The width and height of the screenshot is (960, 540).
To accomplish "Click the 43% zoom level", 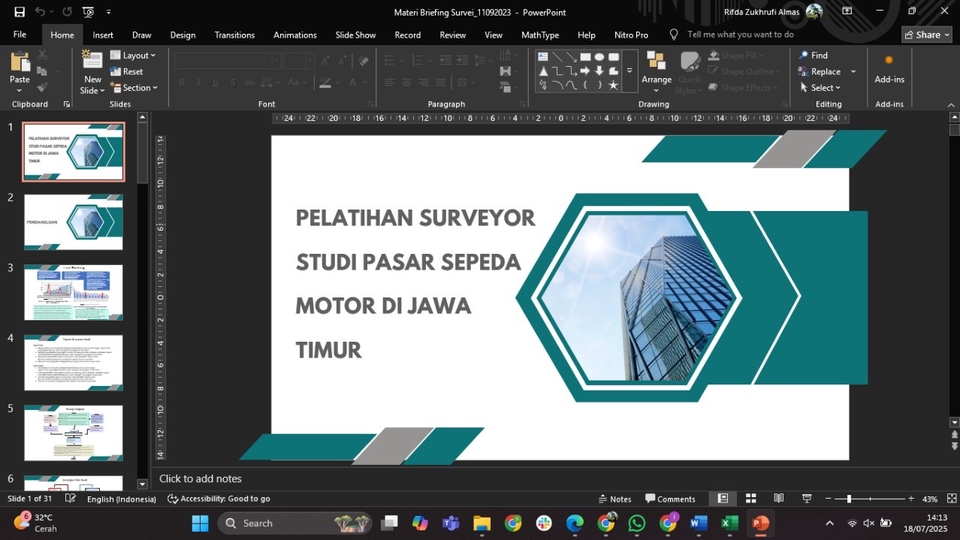I will pos(929,498).
